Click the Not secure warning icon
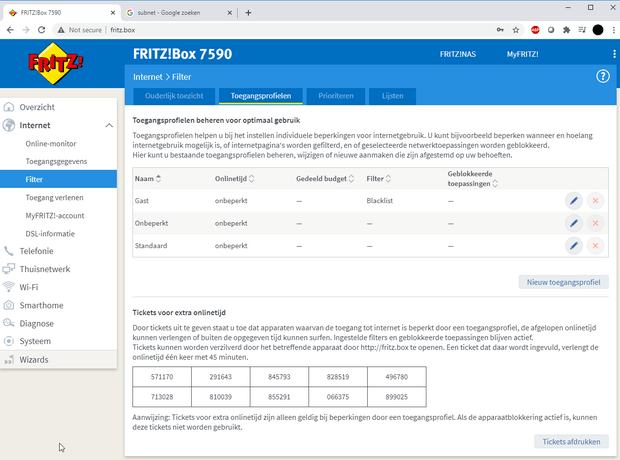Image resolution: width=620 pixels, height=460 pixels. pos(61,30)
